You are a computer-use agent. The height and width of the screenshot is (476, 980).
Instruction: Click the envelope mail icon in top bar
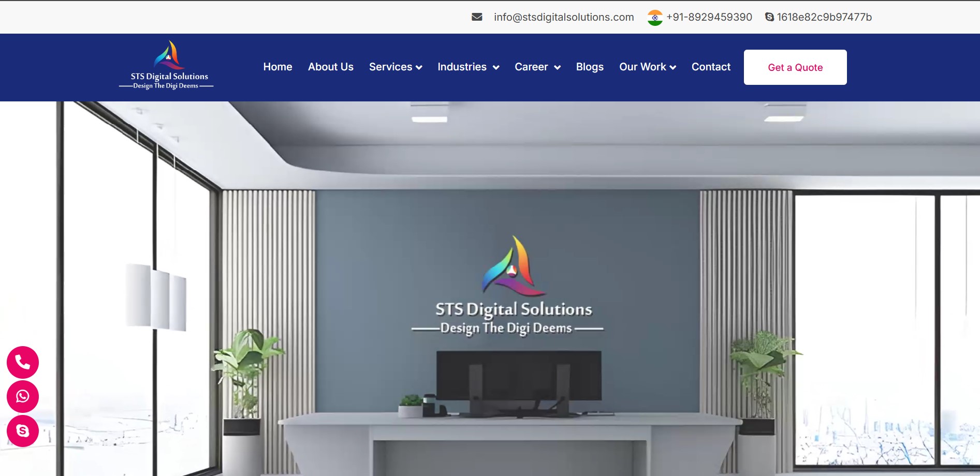point(477,17)
